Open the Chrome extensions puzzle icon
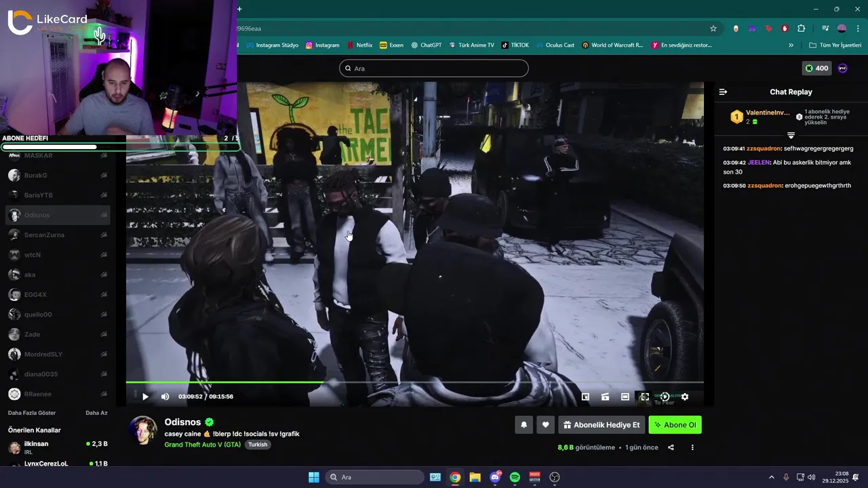868x488 pixels. coord(802,28)
